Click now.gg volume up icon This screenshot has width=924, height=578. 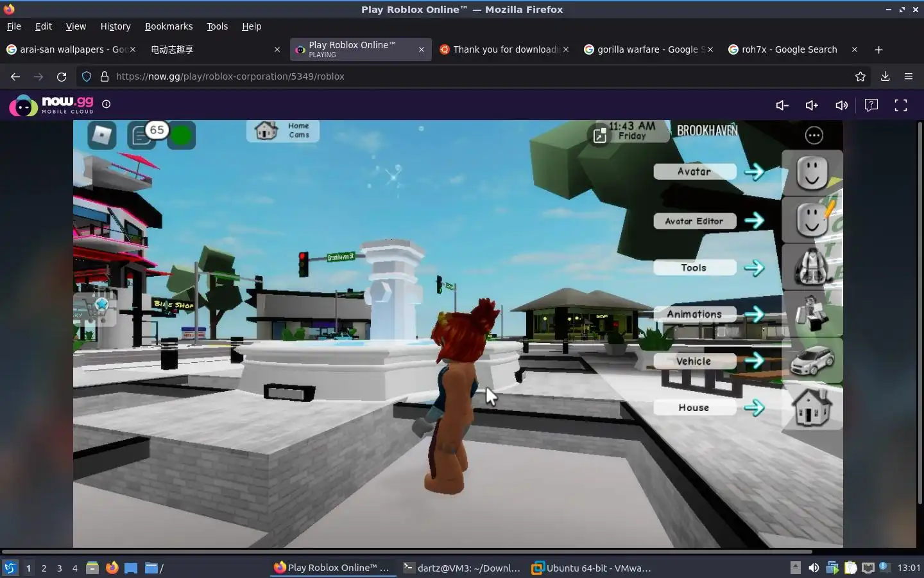(x=812, y=105)
